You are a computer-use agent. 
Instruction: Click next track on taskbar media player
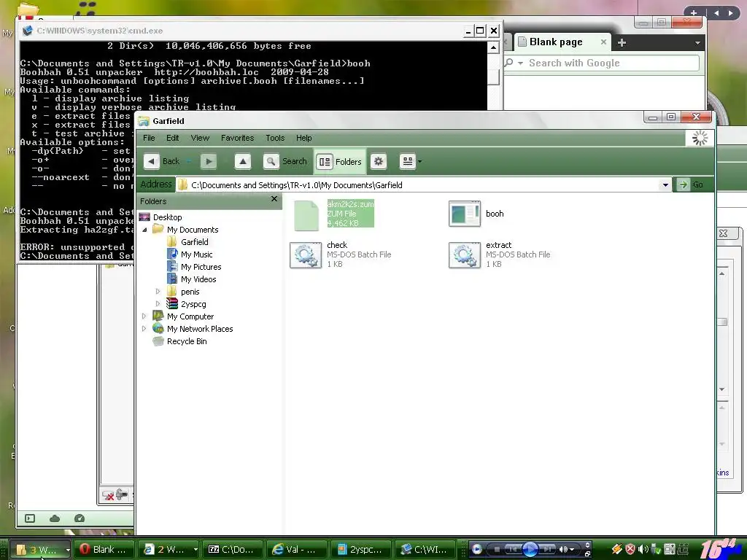[546, 549]
